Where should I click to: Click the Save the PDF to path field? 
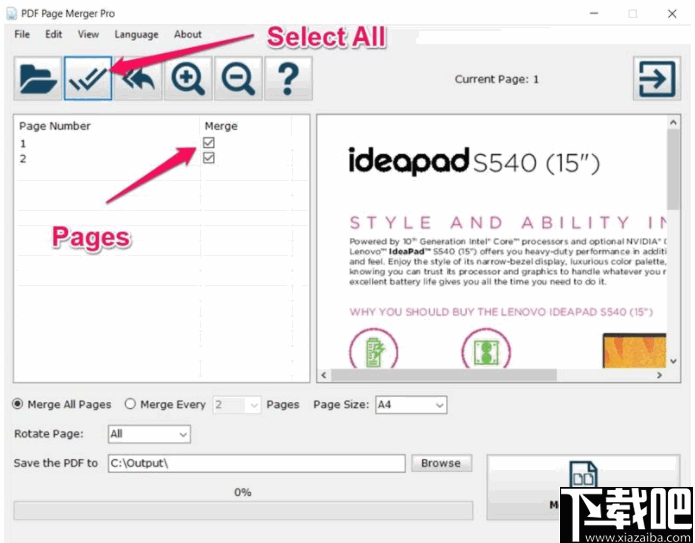tap(257, 463)
